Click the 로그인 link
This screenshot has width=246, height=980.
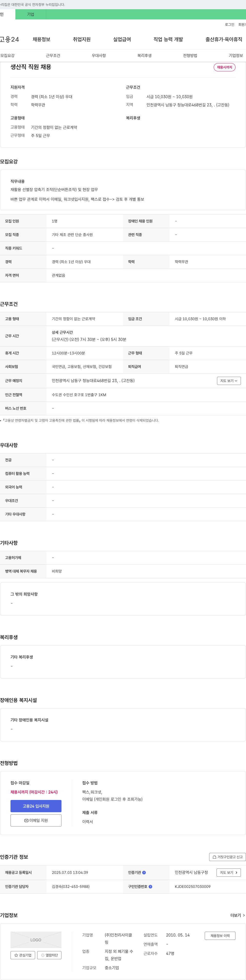(x=230, y=25)
